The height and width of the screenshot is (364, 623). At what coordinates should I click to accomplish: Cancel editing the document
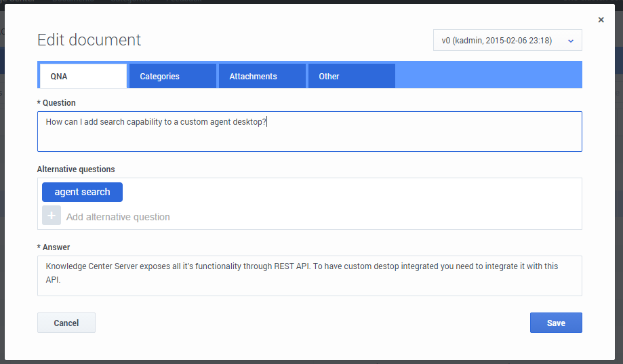(x=66, y=323)
